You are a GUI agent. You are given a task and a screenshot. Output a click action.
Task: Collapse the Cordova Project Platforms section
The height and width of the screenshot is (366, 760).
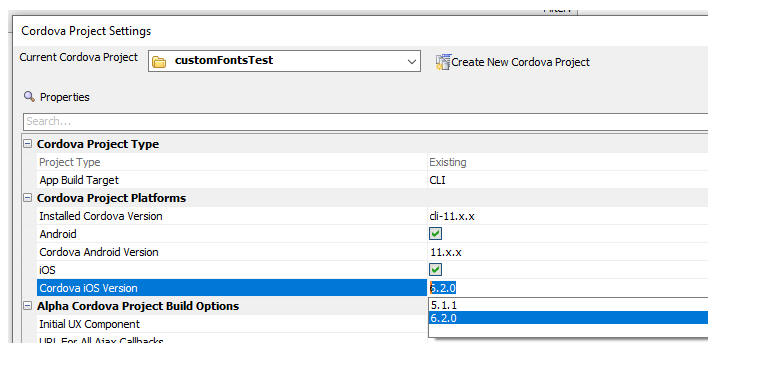pyautogui.click(x=28, y=198)
